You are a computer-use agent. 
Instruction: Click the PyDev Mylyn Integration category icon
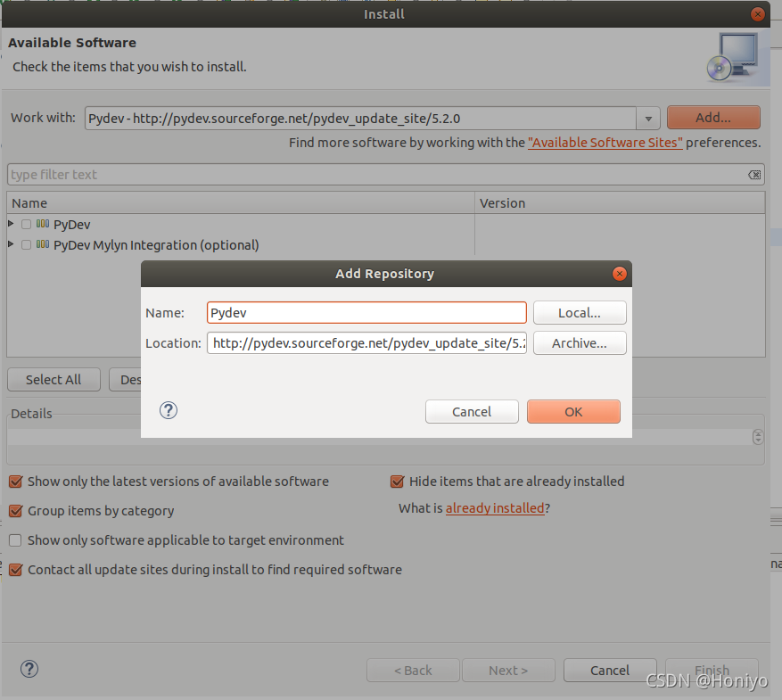click(x=43, y=244)
